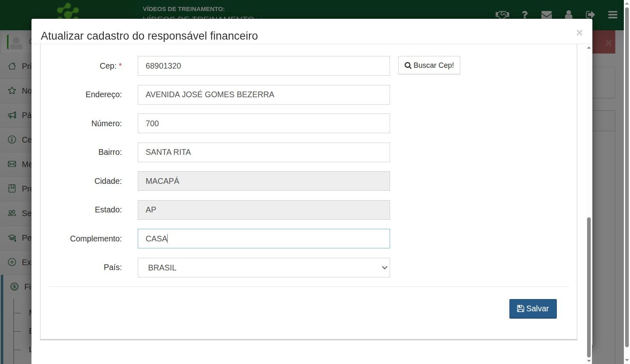Click the dollar sign finance icon
This screenshot has height=364, width=630.
(14, 287)
